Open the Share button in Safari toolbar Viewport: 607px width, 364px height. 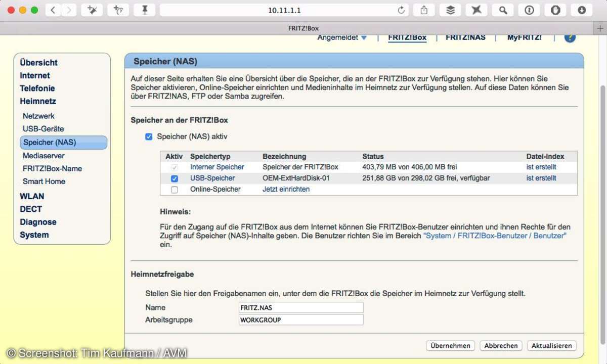click(424, 10)
